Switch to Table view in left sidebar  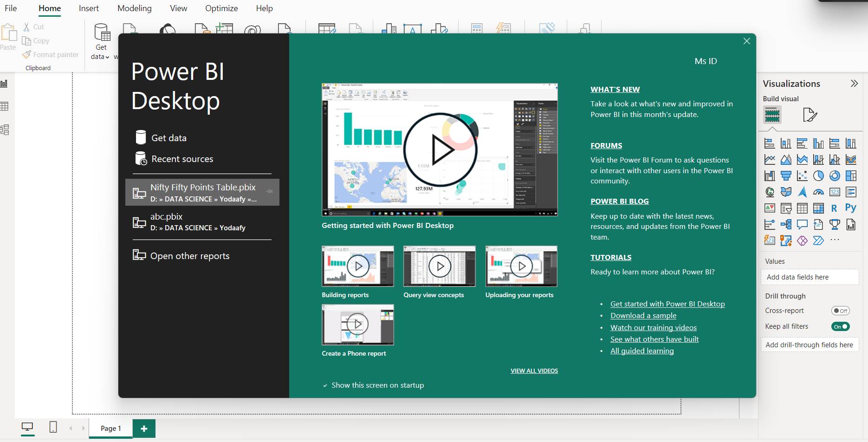[x=4, y=106]
